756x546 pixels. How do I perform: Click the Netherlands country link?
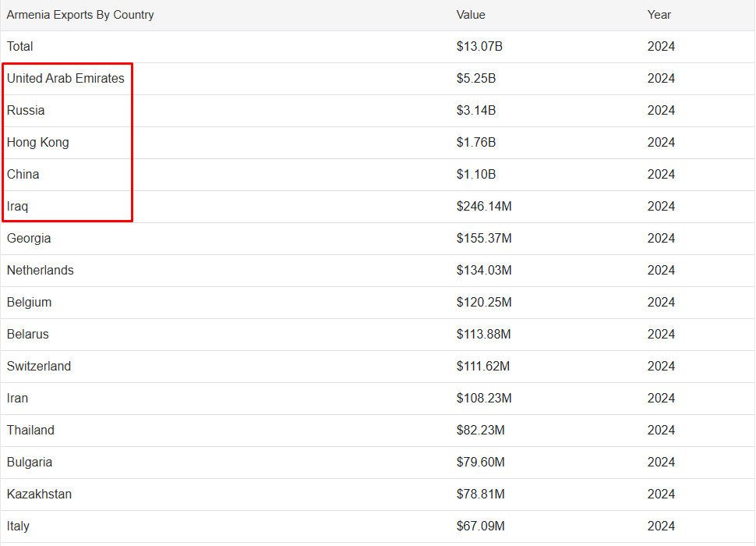tap(41, 270)
